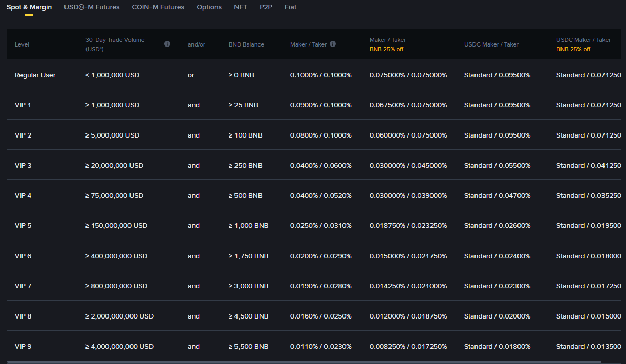Switch to the Fiat tab
626x364 pixels.
(x=290, y=7)
